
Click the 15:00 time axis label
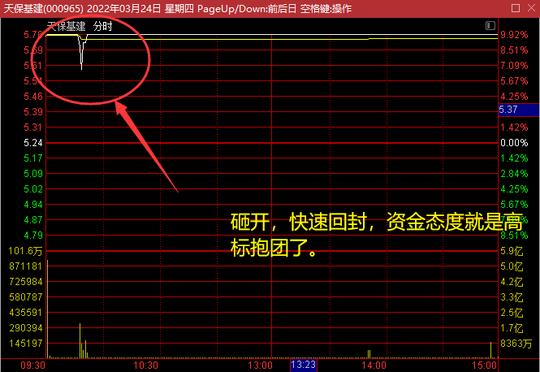[x=485, y=365]
